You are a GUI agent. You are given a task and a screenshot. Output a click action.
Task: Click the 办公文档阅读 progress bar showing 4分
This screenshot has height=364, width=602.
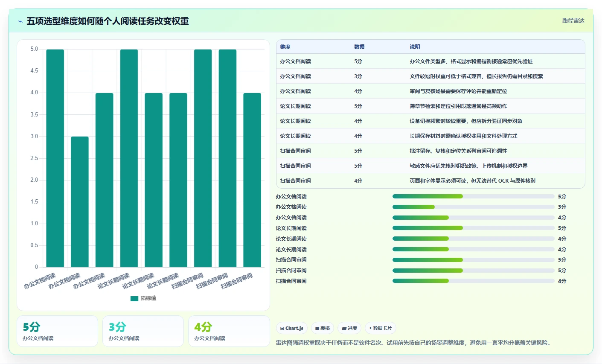click(473, 218)
